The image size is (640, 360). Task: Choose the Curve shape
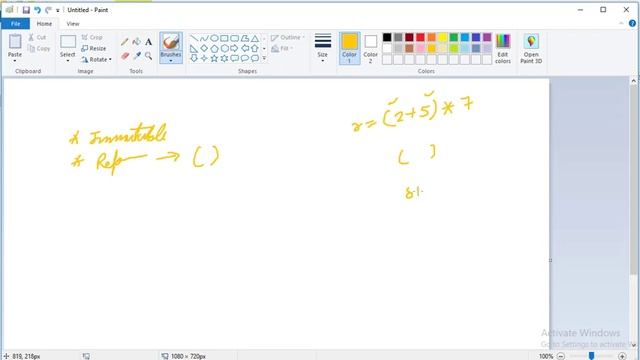coord(204,38)
